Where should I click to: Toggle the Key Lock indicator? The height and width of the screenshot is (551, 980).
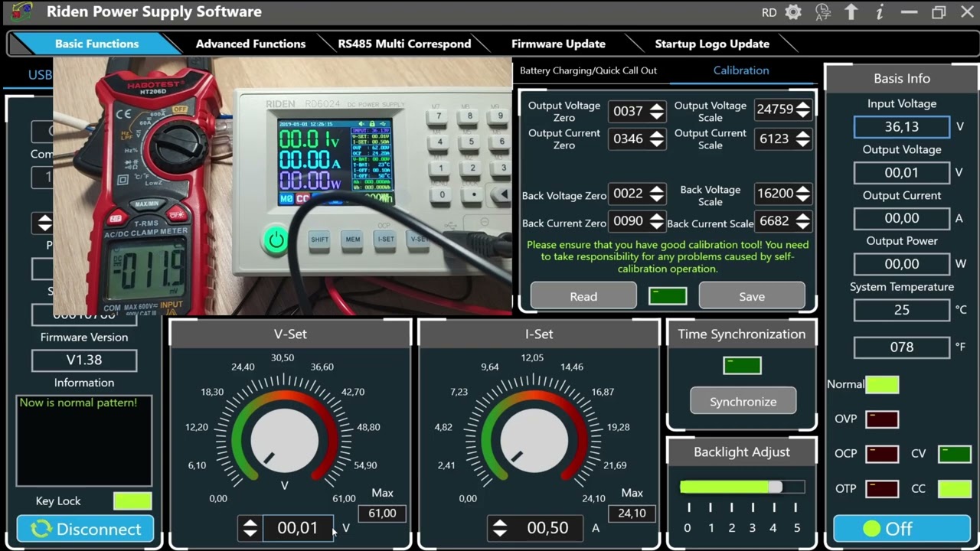(x=132, y=501)
